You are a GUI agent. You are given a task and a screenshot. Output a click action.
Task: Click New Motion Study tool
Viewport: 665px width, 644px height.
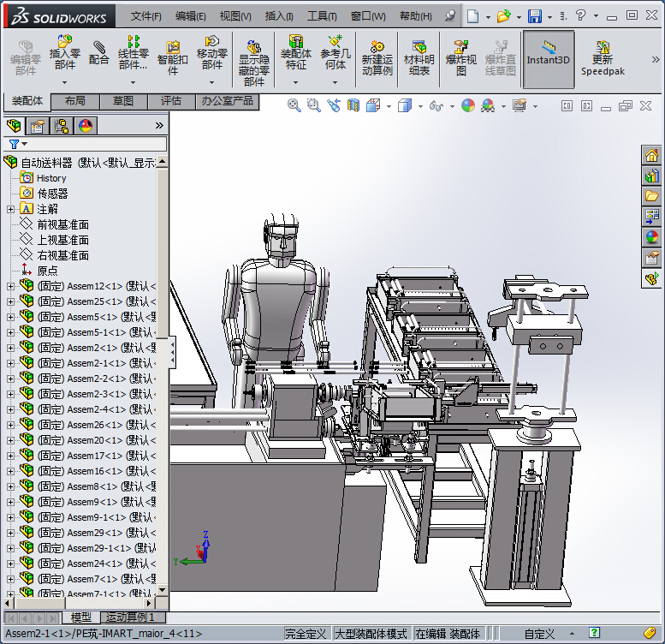pos(377,58)
